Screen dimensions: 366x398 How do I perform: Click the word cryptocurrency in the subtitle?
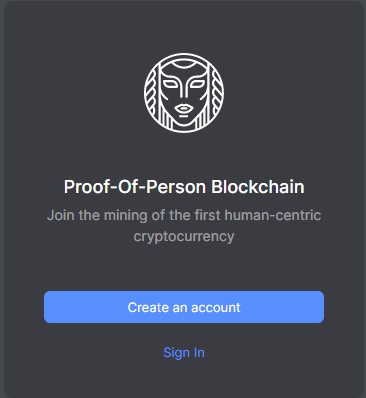coord(184,237)
